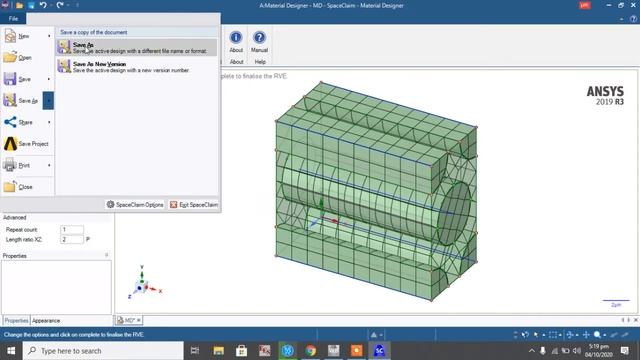This screenshot has width=640, height=360.
Task: Switch to the Appearance tab
Action: point(46,320)
